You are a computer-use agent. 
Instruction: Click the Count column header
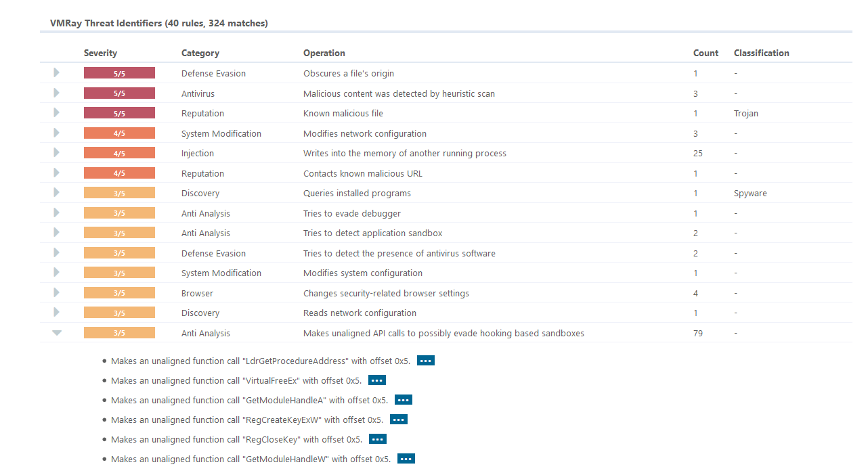tap(706, 53)
